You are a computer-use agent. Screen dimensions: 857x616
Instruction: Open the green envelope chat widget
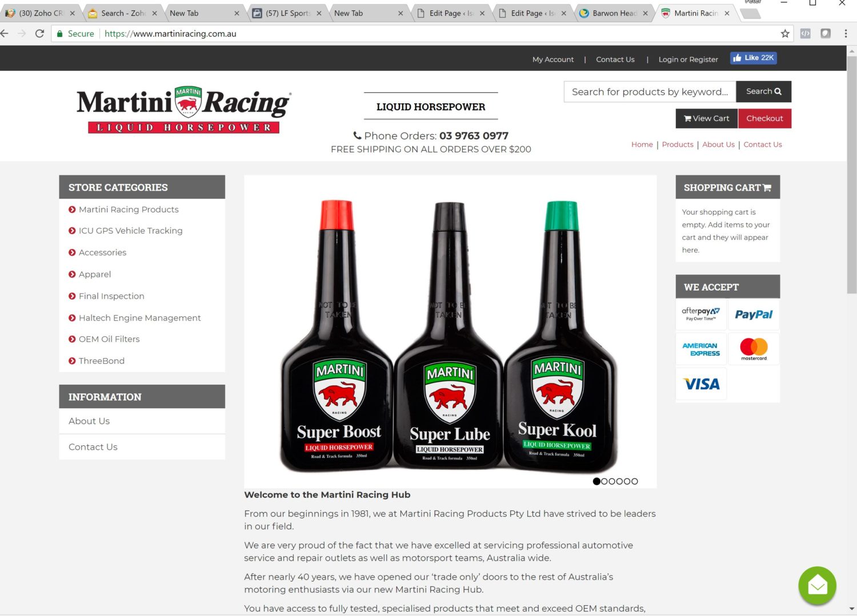click(817, 585)
